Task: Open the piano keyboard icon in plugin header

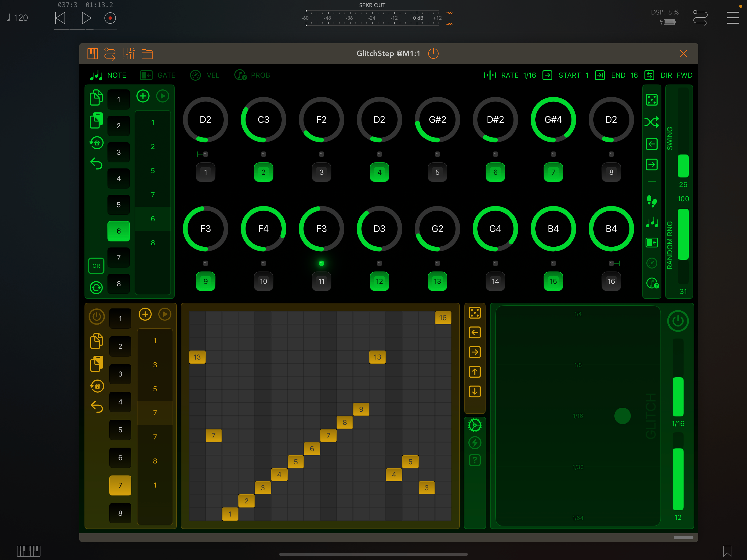Action: coord(92,54)
